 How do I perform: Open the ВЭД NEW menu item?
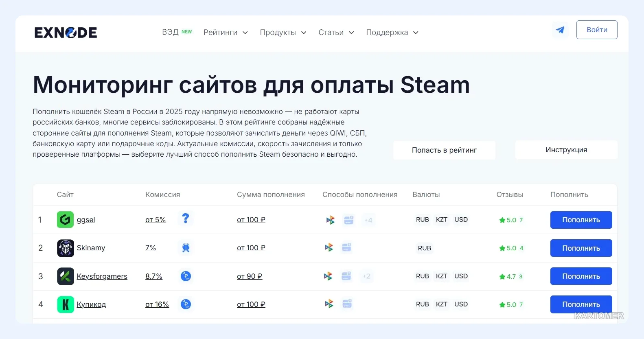pyautogui.click(x=177, y=32)
